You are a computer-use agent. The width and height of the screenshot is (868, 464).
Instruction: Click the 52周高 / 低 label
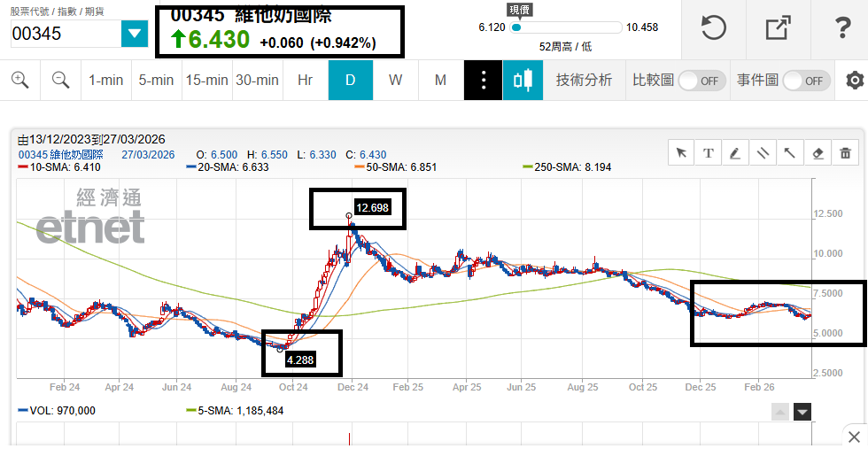(x=565, y=47)
